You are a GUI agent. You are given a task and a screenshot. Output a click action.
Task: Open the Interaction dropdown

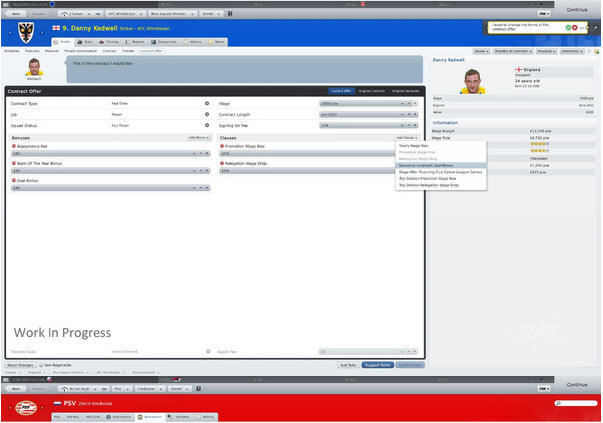coord(572,51)
